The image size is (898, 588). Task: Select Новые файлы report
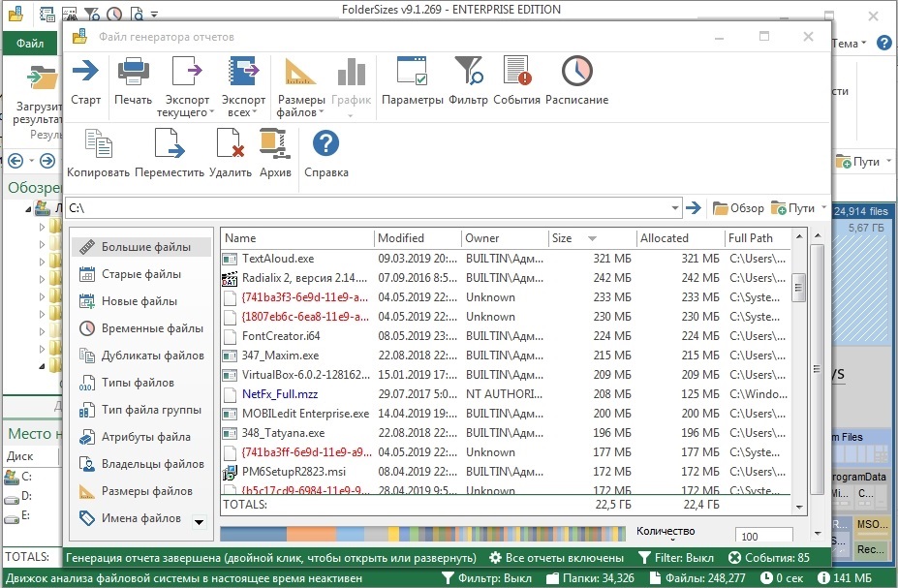[141, 301]
